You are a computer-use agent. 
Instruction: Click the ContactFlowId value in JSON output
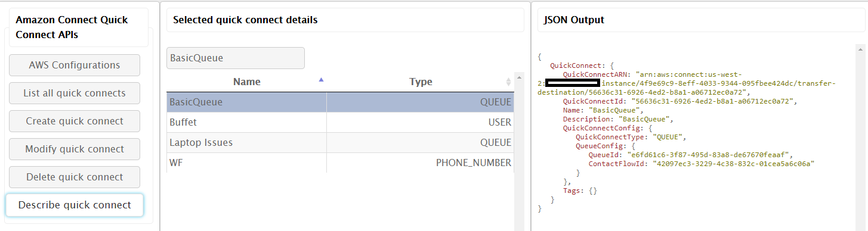pyautogui.click(x=733, y=163)
